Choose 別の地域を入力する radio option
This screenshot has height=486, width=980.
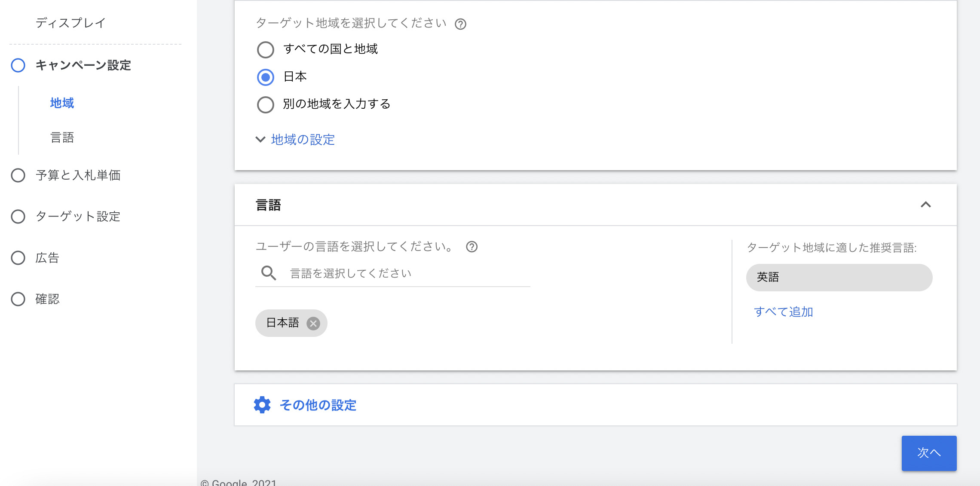[x=266, y=104]
